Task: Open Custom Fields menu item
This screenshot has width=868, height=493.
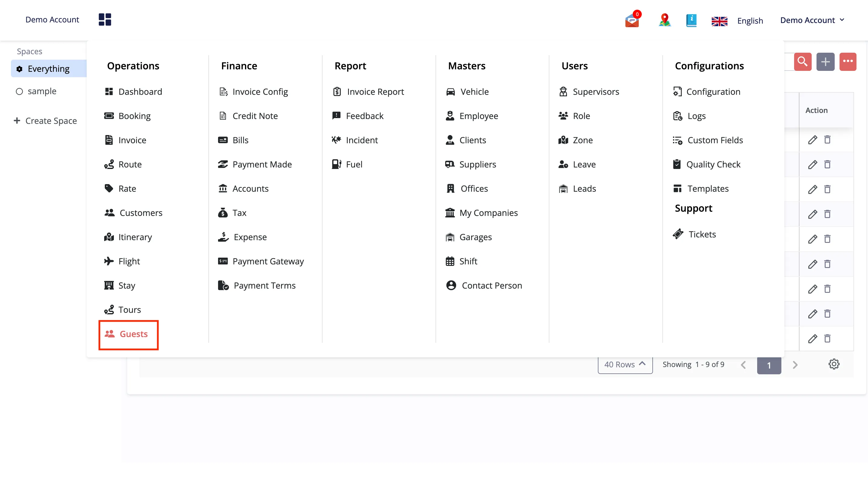Action: point(708,140)
